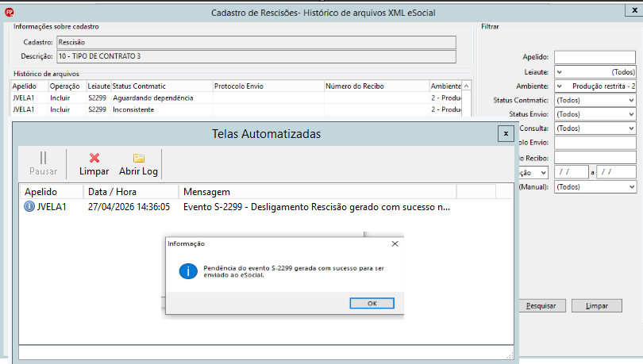Click Apelido column header in Telas Automatizadas
Viewport: 643px width, 364px height.
(52, 192)
